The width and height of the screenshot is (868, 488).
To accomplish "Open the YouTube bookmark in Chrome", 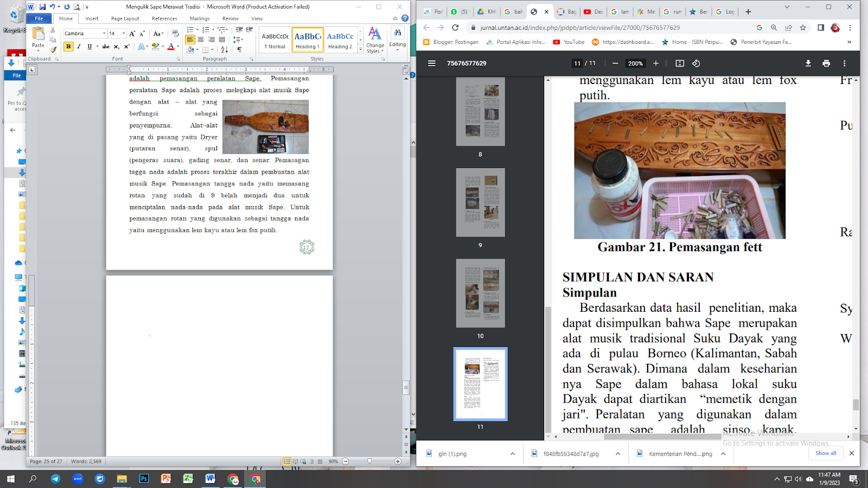I will (569, 42).
